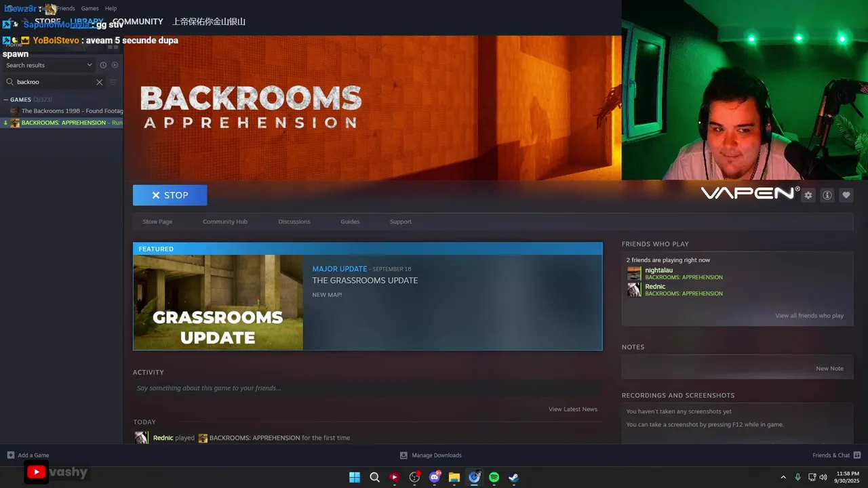
Task: Click Manage Downloads label
Action: pyautogui.click(x=437, y=455)
